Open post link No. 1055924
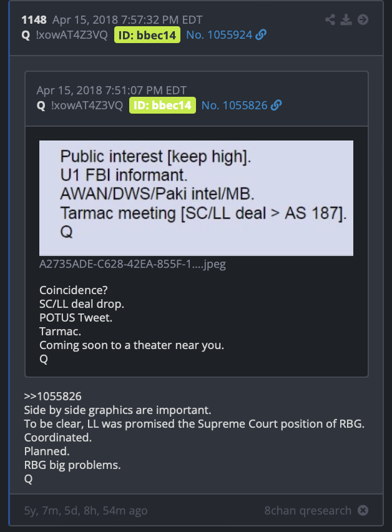 point(219,35)
